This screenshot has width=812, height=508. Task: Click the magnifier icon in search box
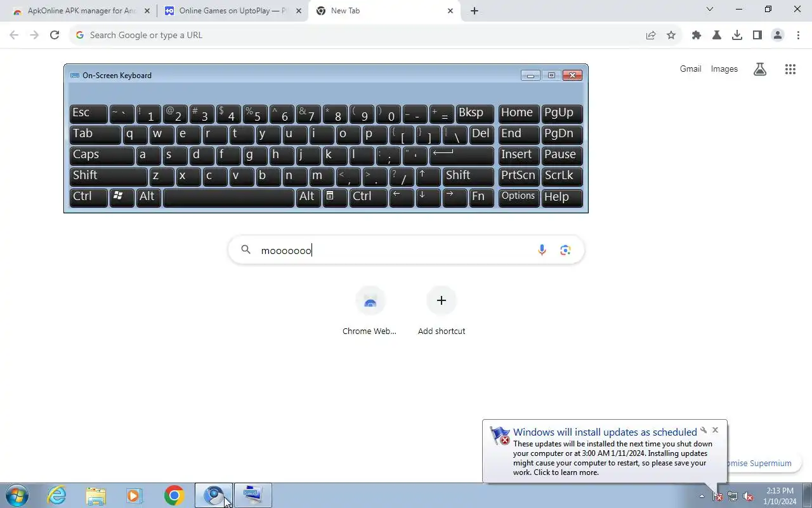point(246,250)
